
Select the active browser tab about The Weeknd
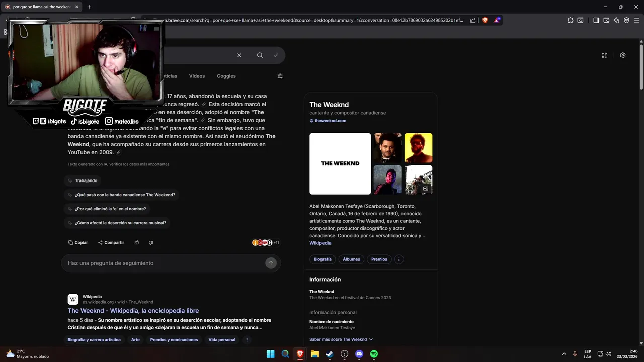(x=42, y=7)
